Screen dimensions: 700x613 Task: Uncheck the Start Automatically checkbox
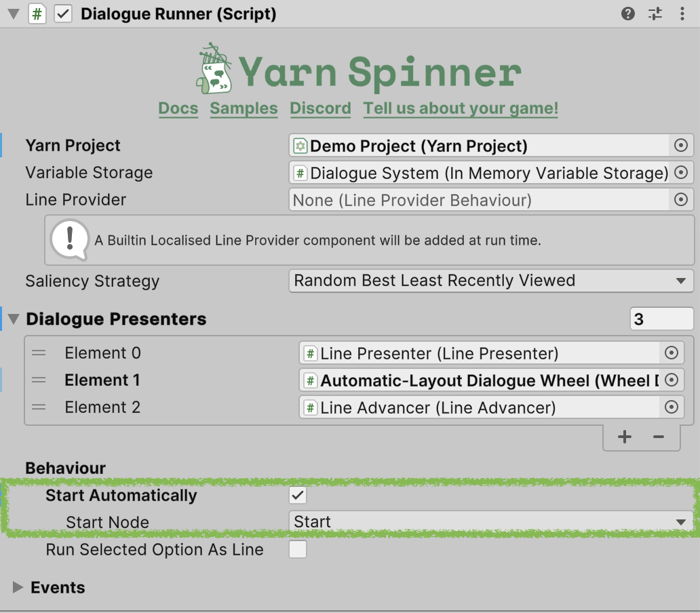pyautogui.click(x=298, y=495)
